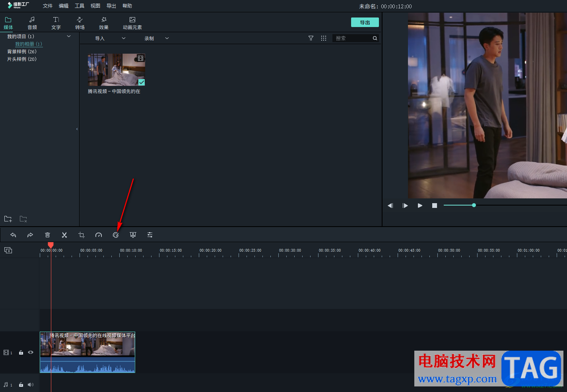Screen dimensions: 567x392
Task: Delete folder icon in media panel
Action: (x=23, y=219)
